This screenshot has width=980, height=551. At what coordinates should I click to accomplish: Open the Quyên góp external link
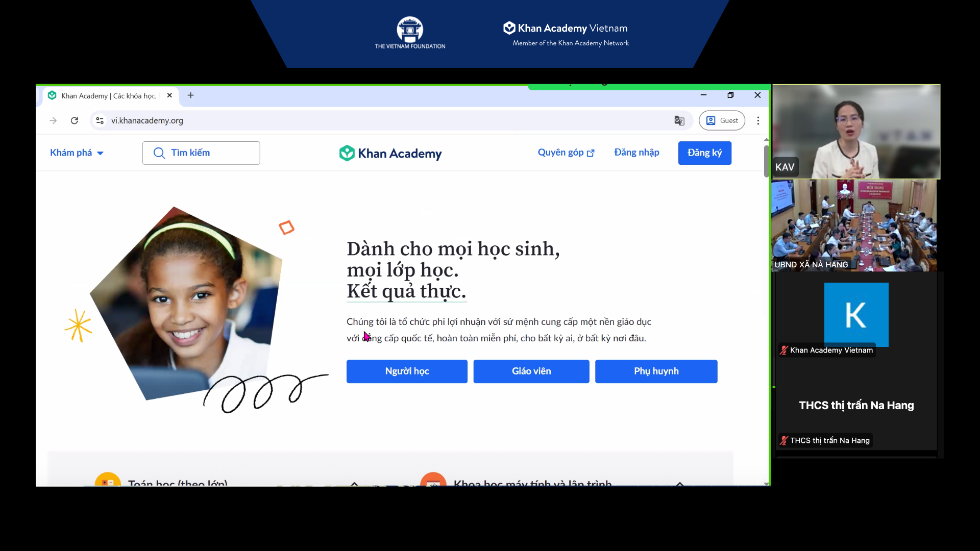tap(566, 153)
